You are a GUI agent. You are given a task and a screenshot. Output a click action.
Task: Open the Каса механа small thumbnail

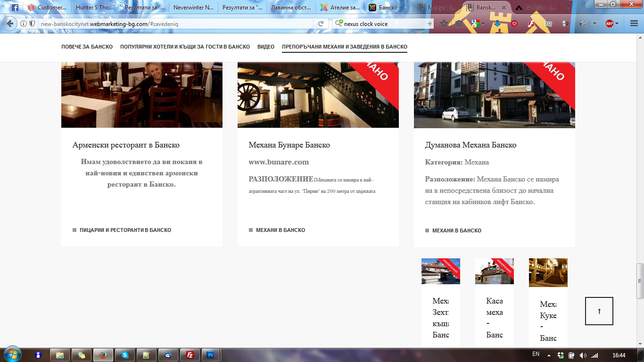point(495,271)
